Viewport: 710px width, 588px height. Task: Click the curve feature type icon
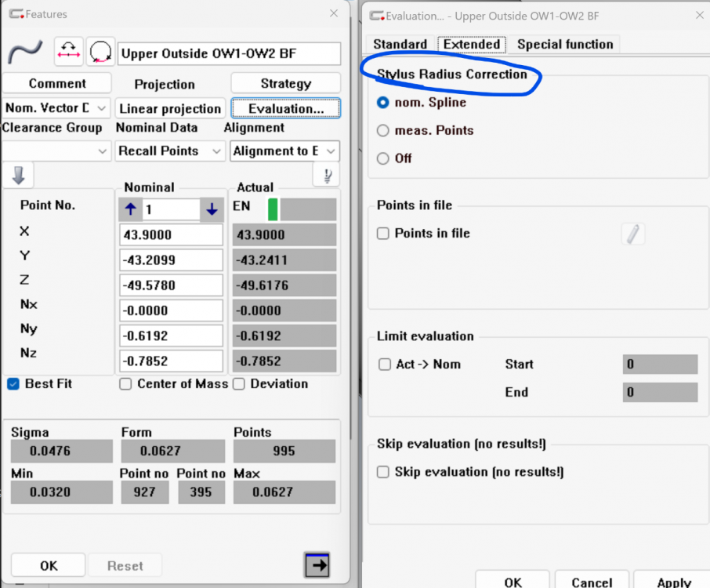pyautogui.click(x=25, y=52)
